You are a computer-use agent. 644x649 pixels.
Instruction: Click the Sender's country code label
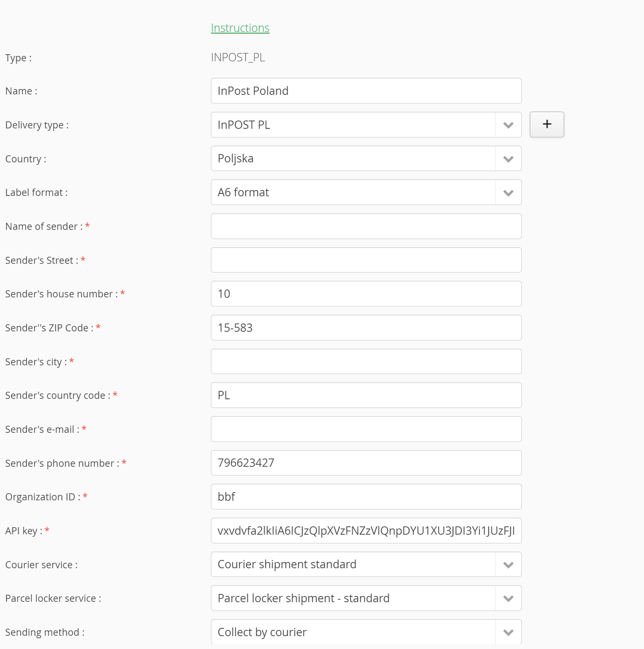pyautogui.click(x=61, y=396)
